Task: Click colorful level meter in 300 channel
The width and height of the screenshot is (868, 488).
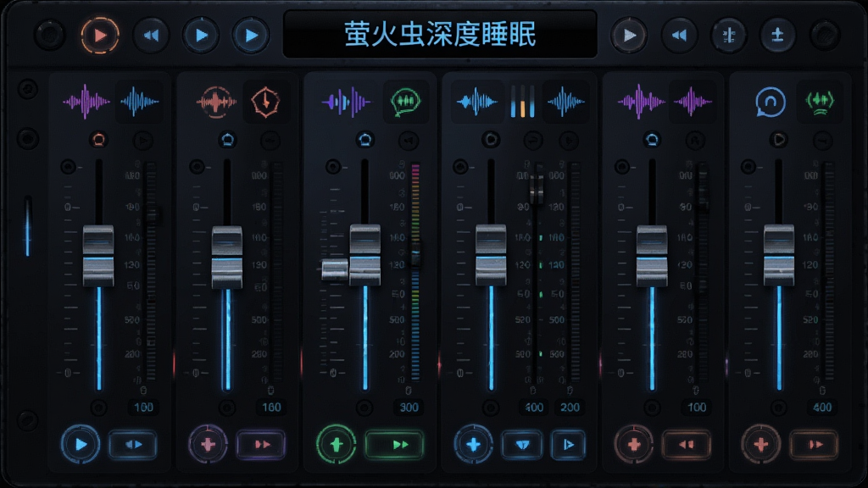Action: (415, 271)
